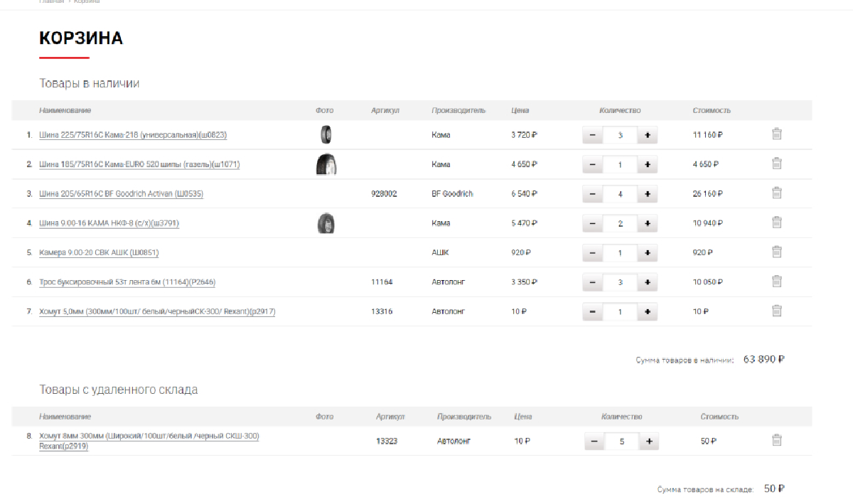Increase quantity of Камера 9.00-20 СВК
The height and width of the screenshot is (504, 853).
647,253
